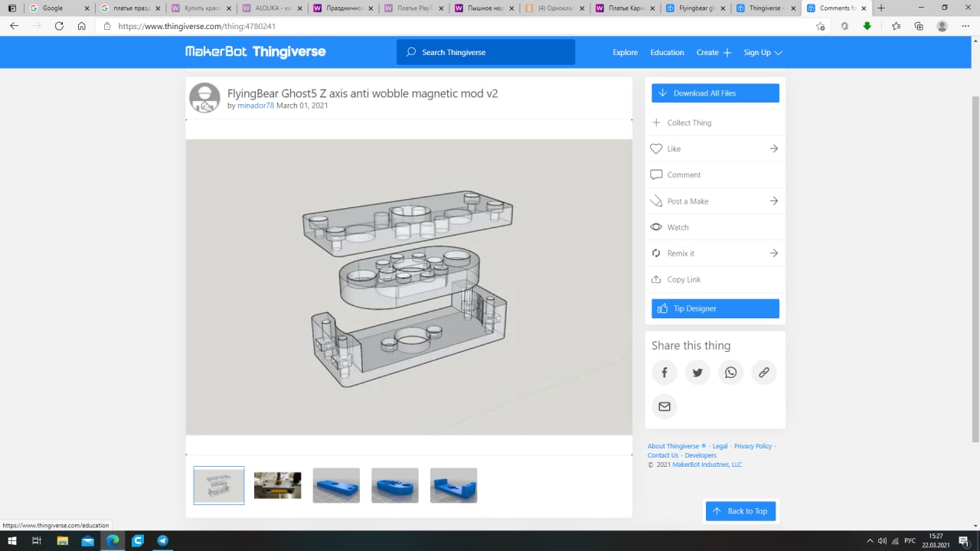This screenshot has width=980, height=551.
Task: Click the Remix it cycle icon
Action: (x=656, y=253)
